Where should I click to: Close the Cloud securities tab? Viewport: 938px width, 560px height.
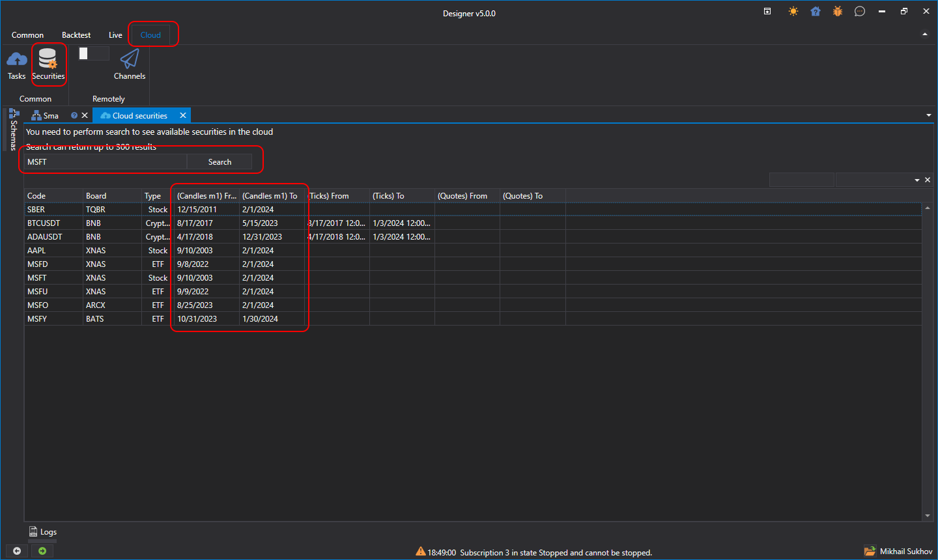tap(183, 115)
